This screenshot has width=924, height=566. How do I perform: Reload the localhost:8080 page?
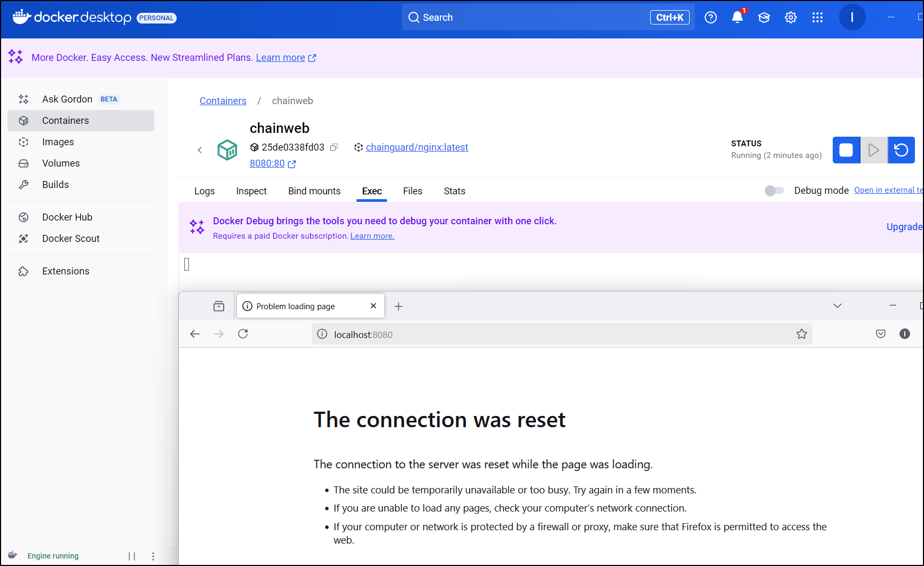[x=243, y=334]
